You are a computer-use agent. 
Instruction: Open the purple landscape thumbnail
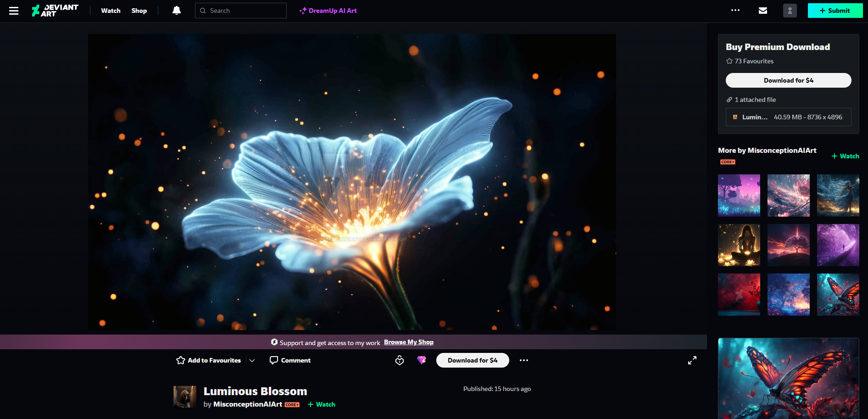739,196
